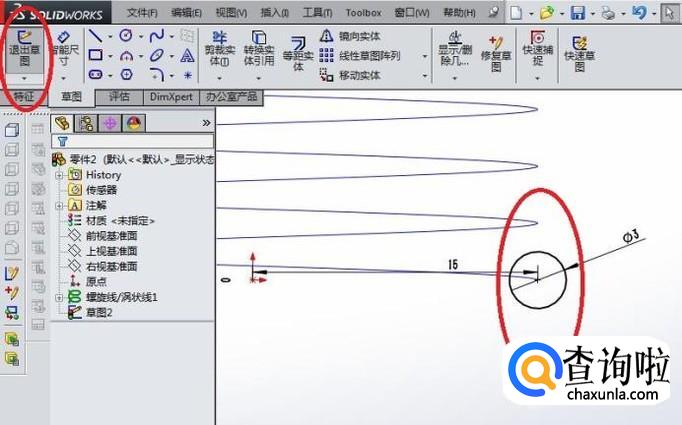Click Quick Snaps (快速捕捉)

pyautogui.click(x=538, y=48)
